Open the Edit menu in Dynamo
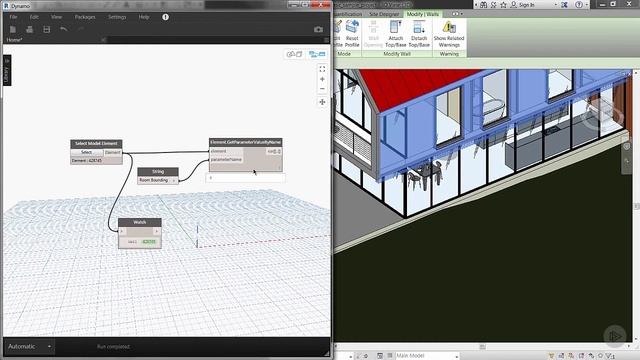640x360 pixels. [x=34, y=17]
